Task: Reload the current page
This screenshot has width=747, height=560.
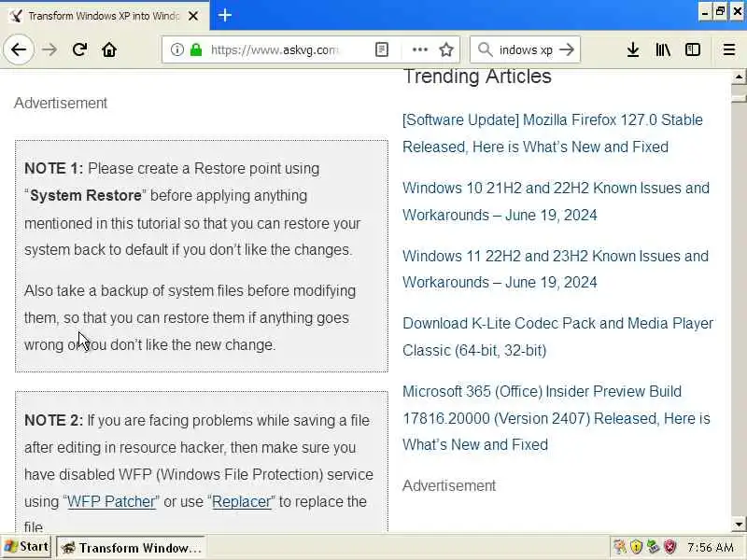Action: tap(79, 49)
